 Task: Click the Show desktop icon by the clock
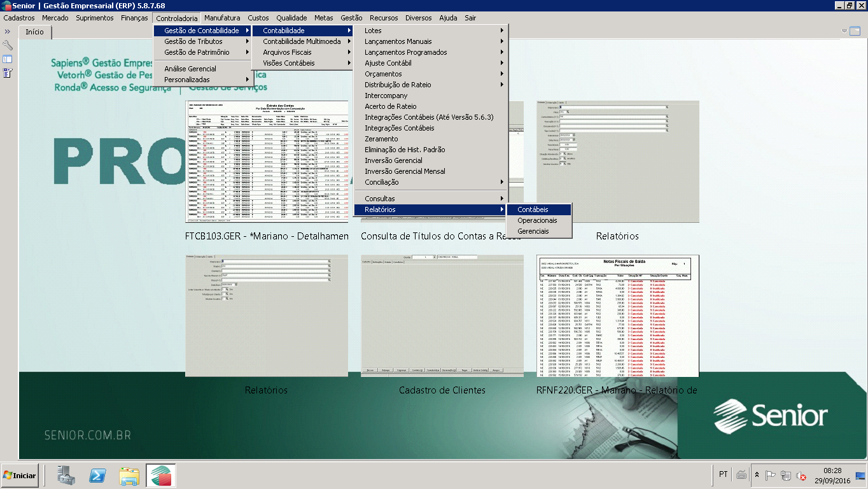click(x=861, y=475)
